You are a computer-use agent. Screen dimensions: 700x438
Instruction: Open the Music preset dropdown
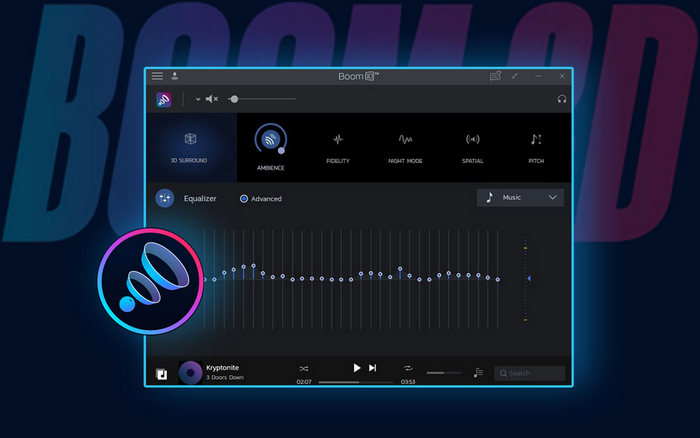520,197
